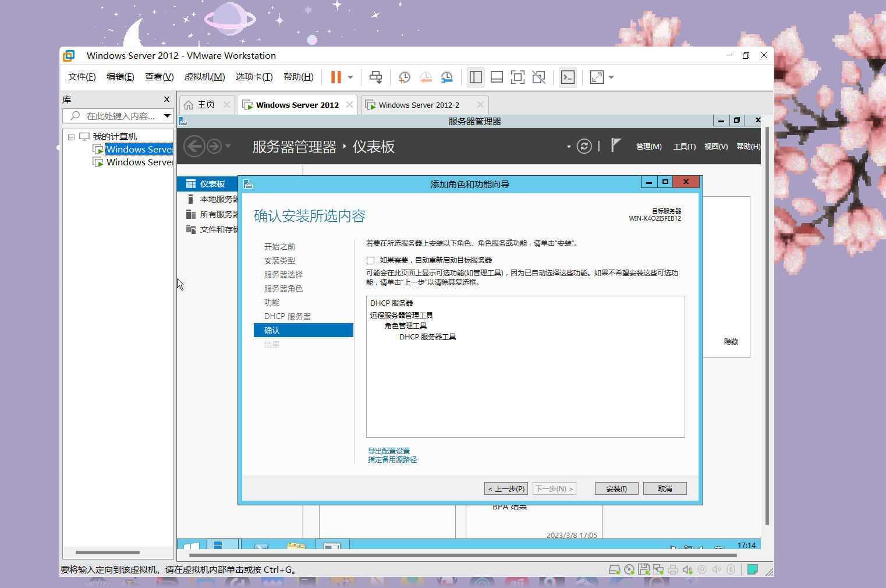Close the library panel
Viewport: 886px width, 588px height.
click(166, 100)
